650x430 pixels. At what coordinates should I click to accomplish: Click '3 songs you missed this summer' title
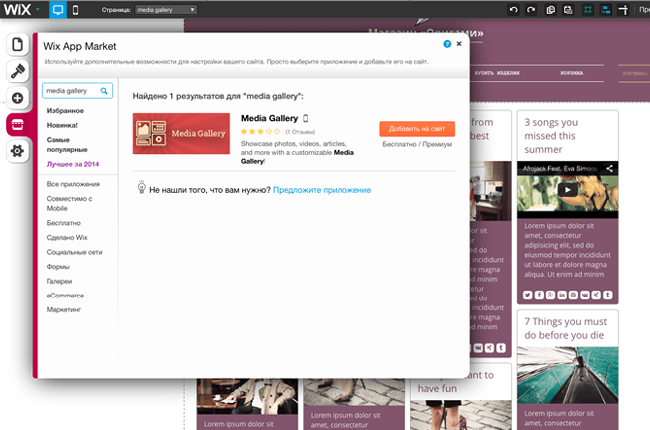pos(551,136)
